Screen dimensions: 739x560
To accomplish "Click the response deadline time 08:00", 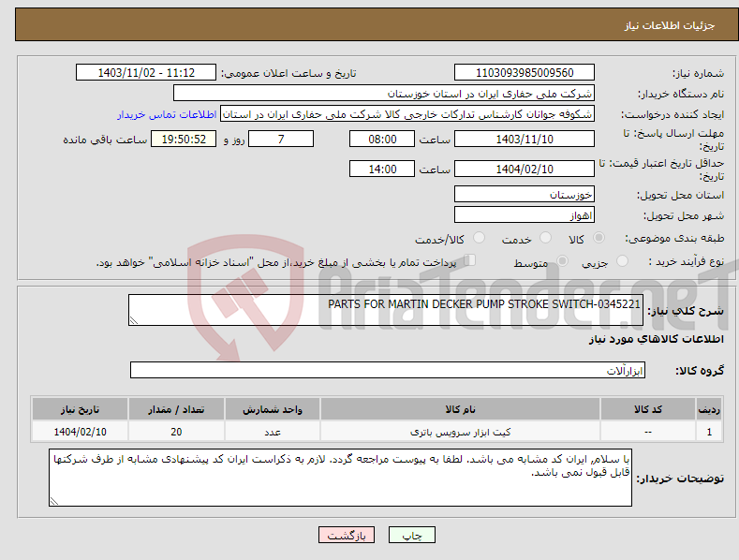I will point(382,139).
